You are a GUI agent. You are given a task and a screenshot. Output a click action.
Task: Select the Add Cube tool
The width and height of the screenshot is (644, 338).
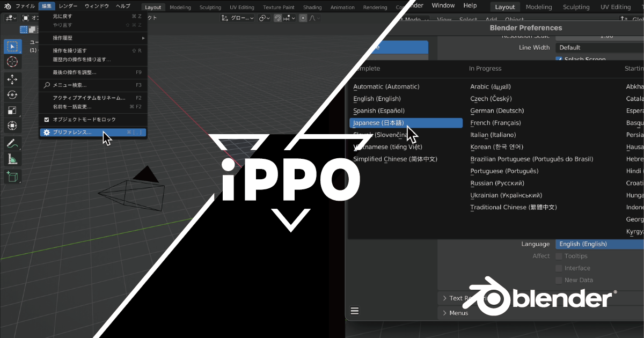click(12, 176)
